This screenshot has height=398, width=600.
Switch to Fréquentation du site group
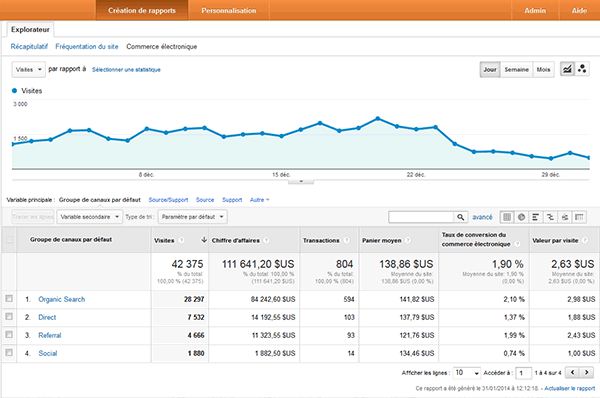pos(87,47)
